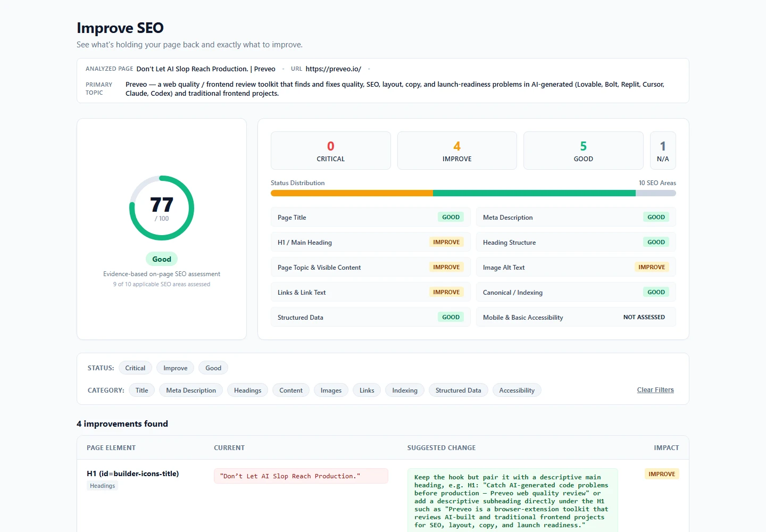The width and height of the screenshot is (766, 532).
Task: Click the PAGE ELEMENT column header
Action: pyautogui.click(x=111, y=448)
